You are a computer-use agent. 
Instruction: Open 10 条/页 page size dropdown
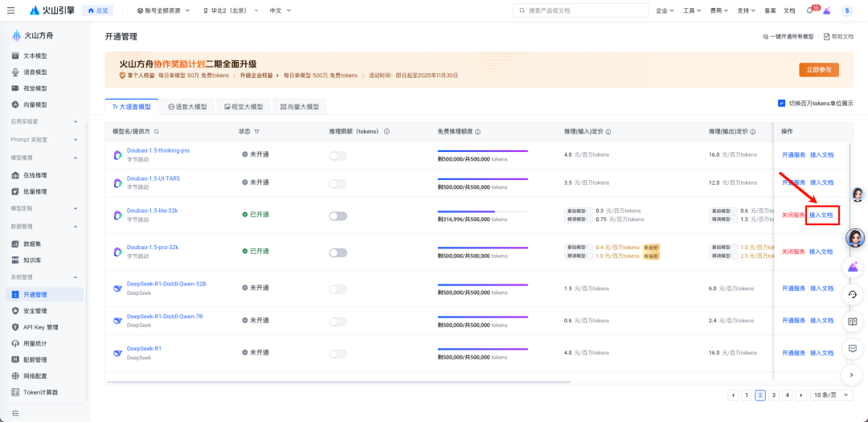tap(831, 395)
